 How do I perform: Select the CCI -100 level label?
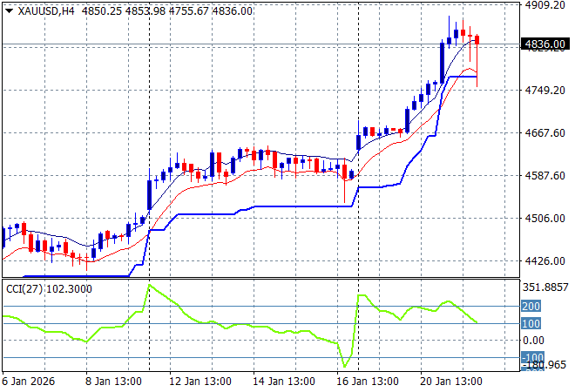tap(532, 358)
